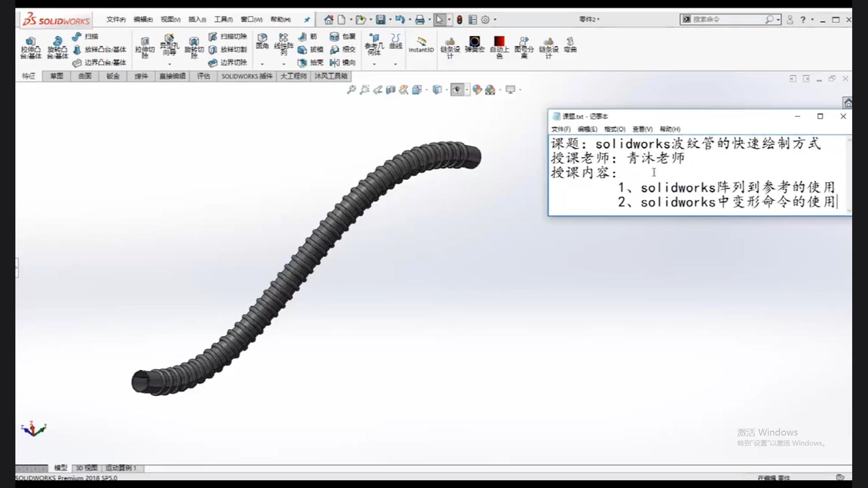Click the Undo icon

400,19
